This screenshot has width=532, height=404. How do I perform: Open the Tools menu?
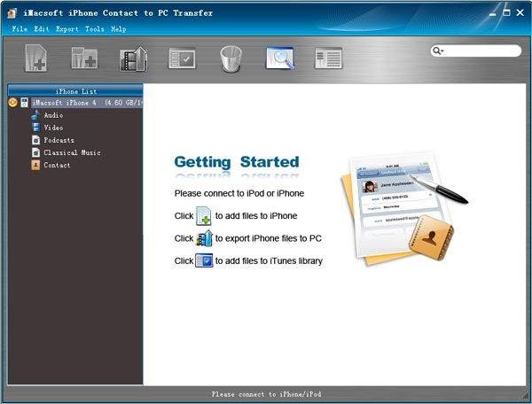[94, 29]
